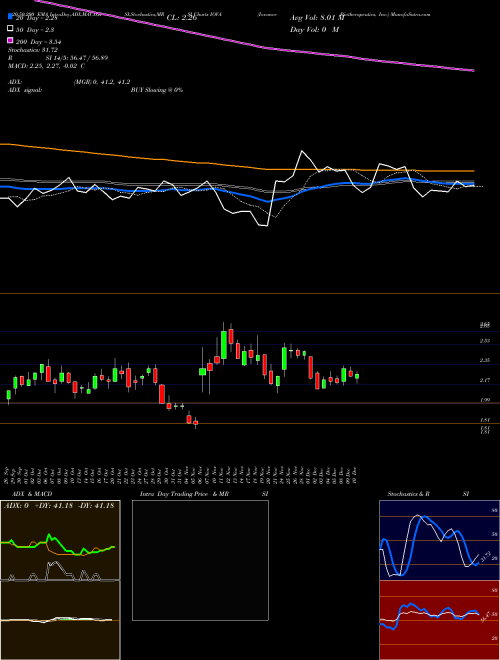500x660 pixels.
Task: Click the blue Stochastics indicator chart
Action: (x=439, y=540)
